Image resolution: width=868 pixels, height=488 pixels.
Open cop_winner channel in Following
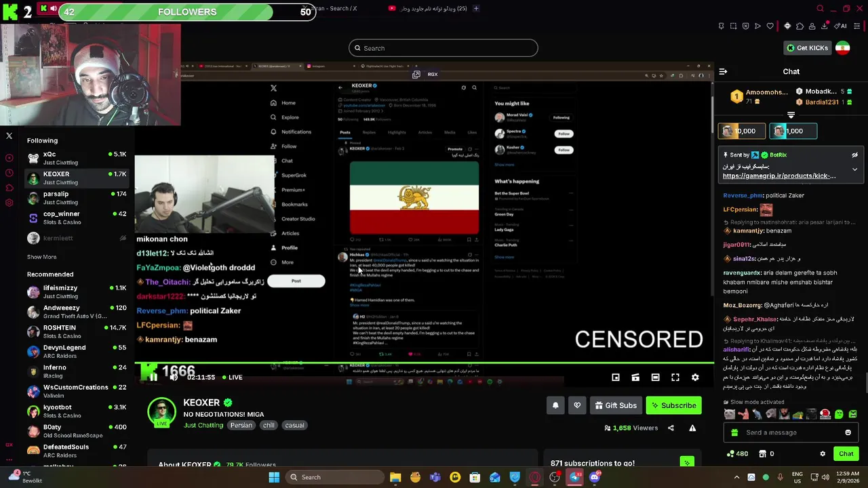77,218
